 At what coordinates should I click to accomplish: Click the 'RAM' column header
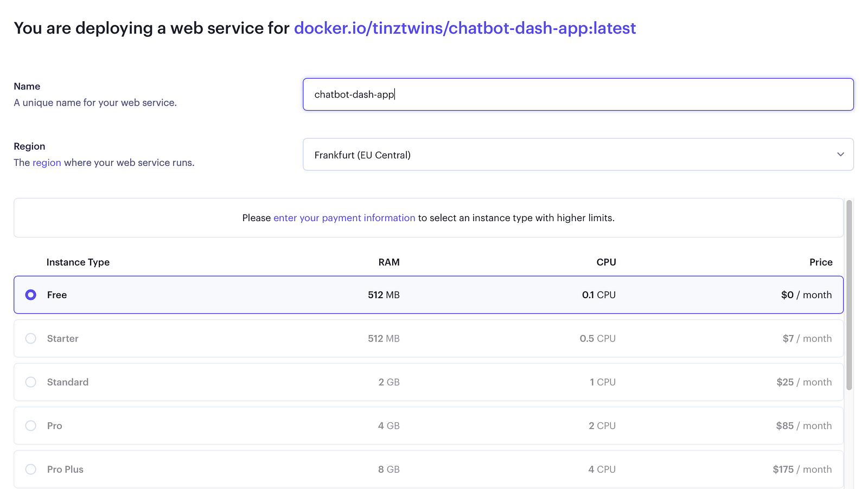pyautogui.click(x=389, y=262)
